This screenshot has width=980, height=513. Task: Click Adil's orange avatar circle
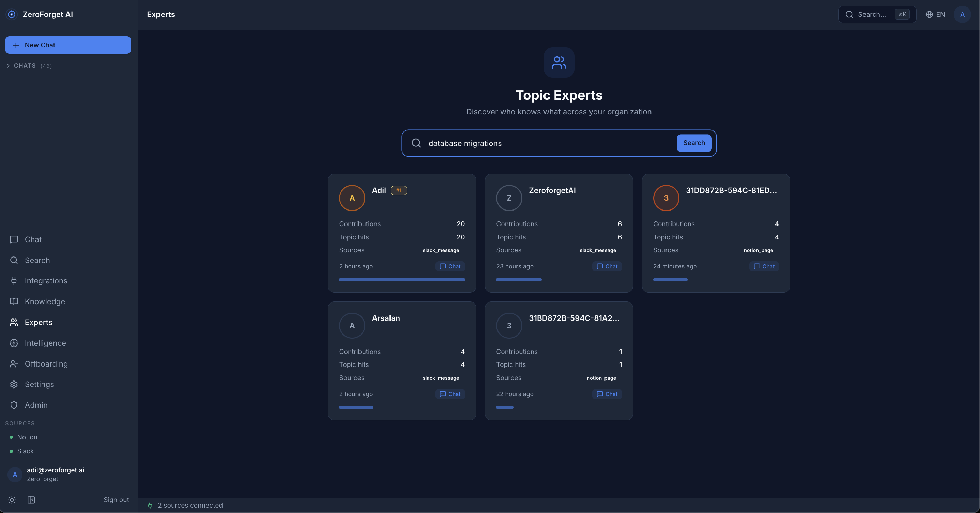pyautogui.click(x=352, y=198)
